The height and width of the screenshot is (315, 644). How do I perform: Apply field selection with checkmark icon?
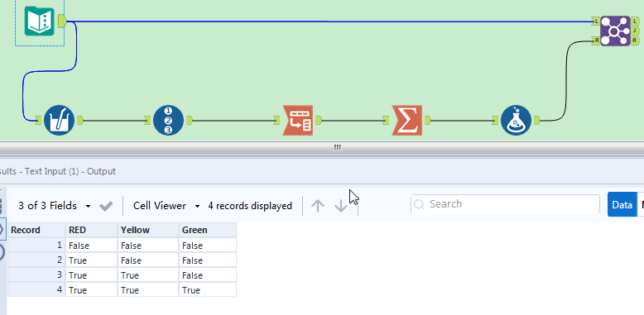point(106,206)
